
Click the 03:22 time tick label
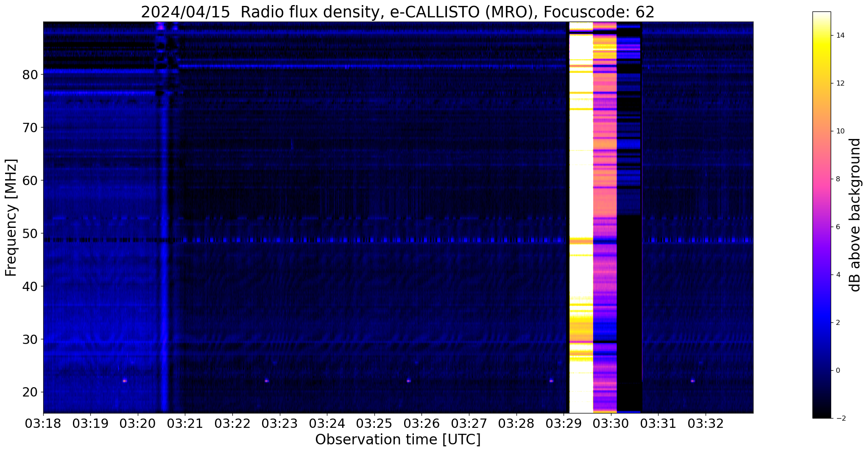pyautogui.click(x=232, y=423)
